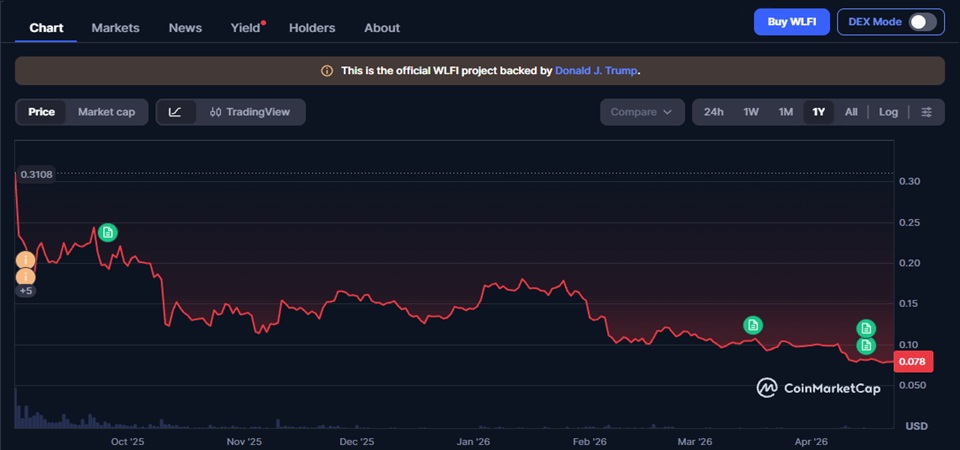Enable Log scale on chart
Screen dimensions: 960x450
pos(888,112)
